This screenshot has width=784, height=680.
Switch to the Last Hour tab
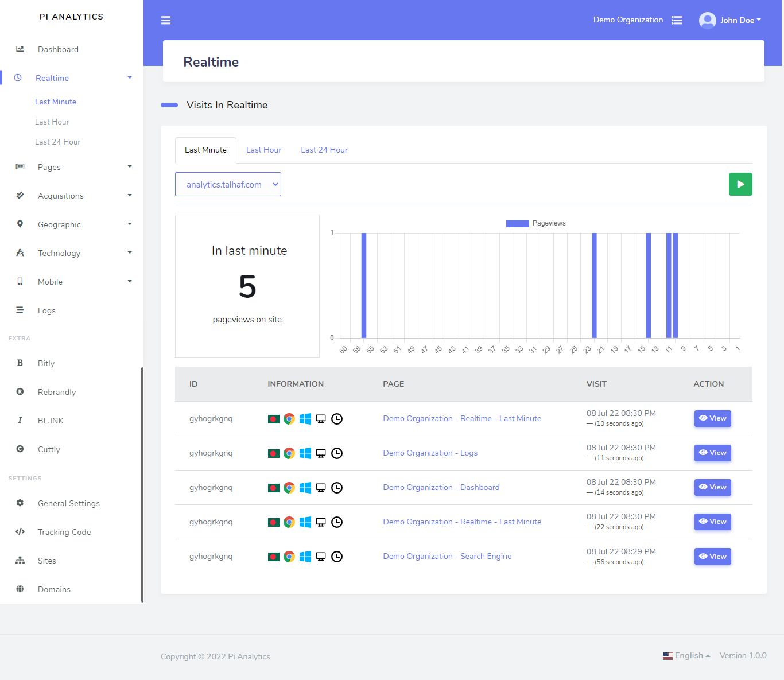click(x=263, y=150)
